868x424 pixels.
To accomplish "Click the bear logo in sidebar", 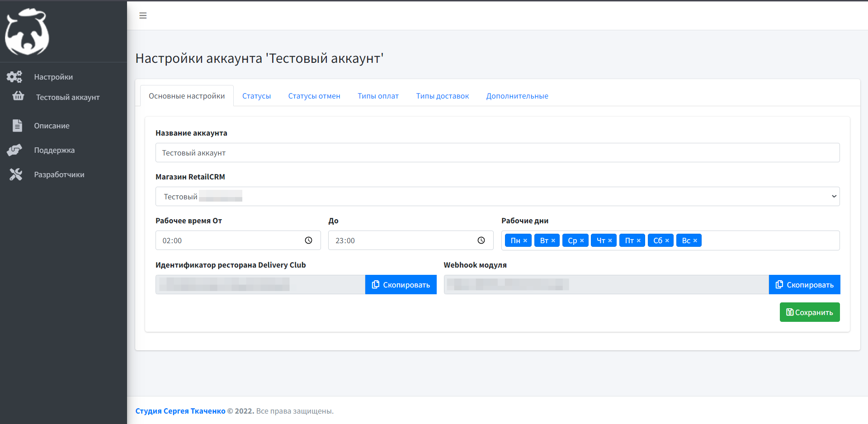I will click(27, 32).
